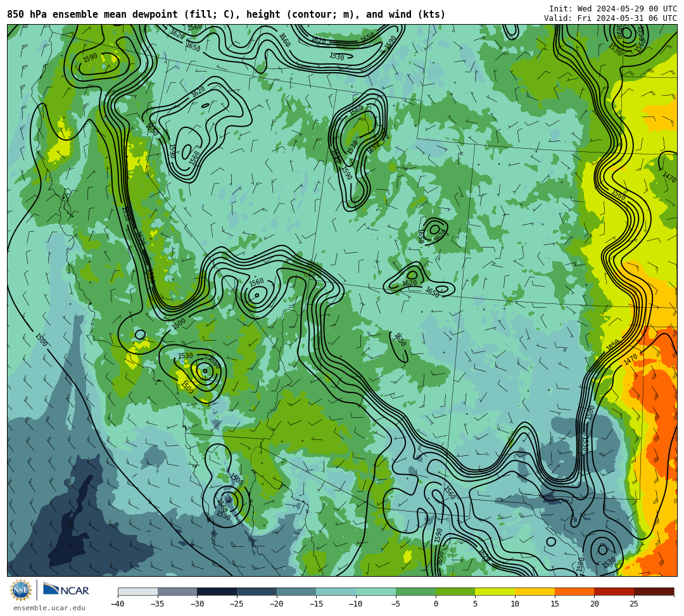This screenshot has height=616, width=684.
Task: Pick the dark brown colorbar swatch above 25
Action: click(x=654, y=592)
